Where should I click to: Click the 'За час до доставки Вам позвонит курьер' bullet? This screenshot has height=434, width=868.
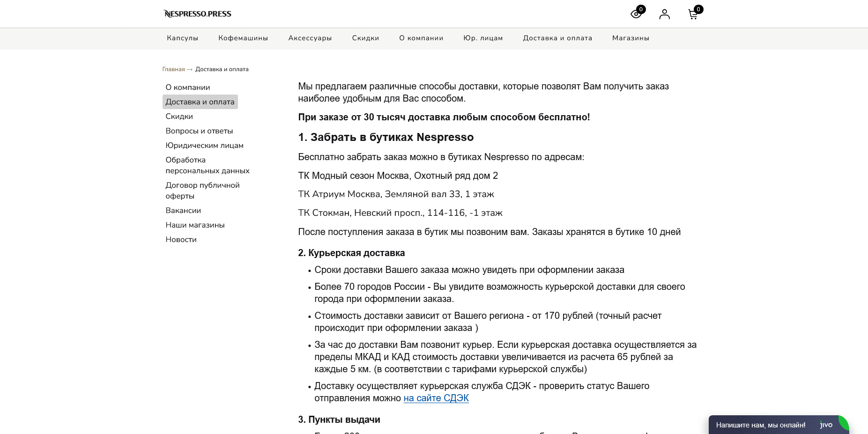pyautogui.click(x=505, y=357)
